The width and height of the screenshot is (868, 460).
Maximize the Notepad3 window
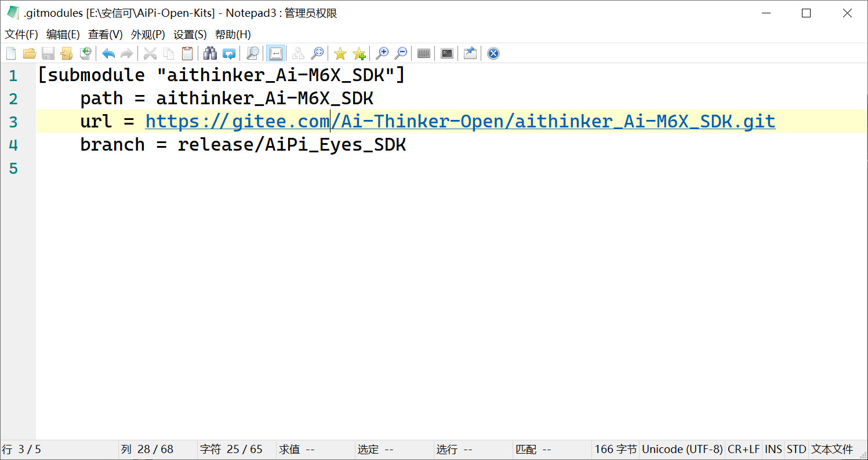[806, 13]
